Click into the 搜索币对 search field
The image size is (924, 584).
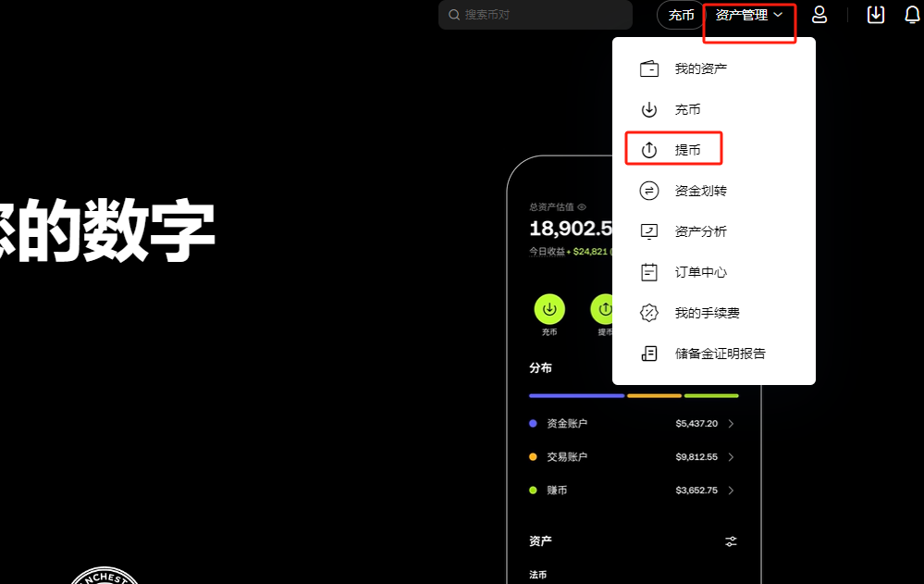pos(536,15)
